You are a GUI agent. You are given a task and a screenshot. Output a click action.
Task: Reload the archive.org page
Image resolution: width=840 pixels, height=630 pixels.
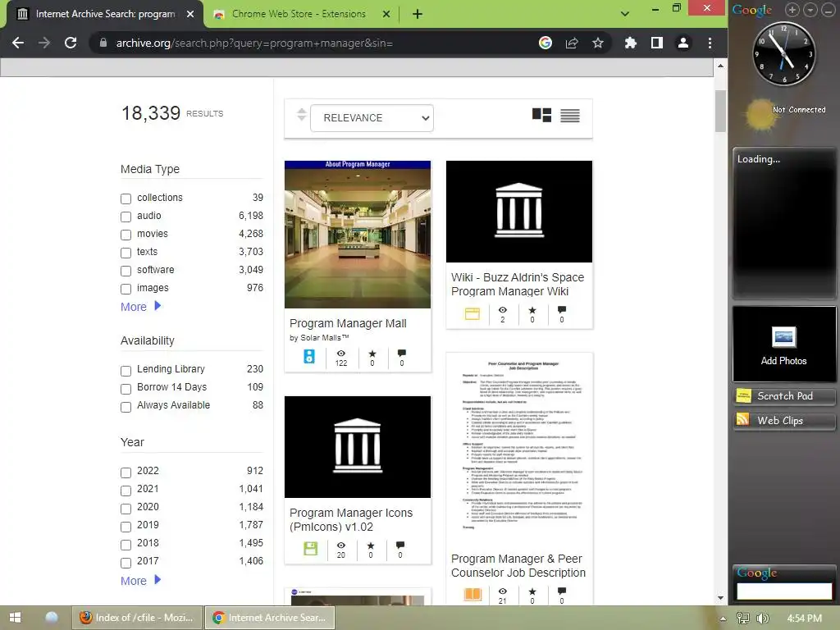71,43
